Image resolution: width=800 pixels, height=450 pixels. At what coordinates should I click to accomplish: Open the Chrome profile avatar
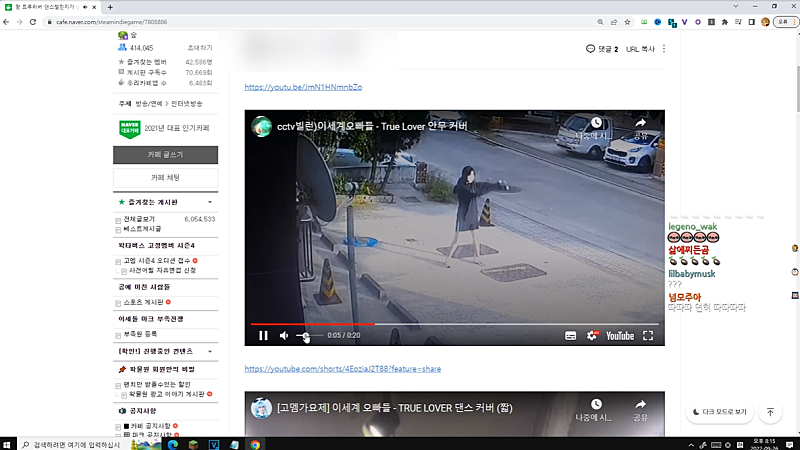[765, 22]
